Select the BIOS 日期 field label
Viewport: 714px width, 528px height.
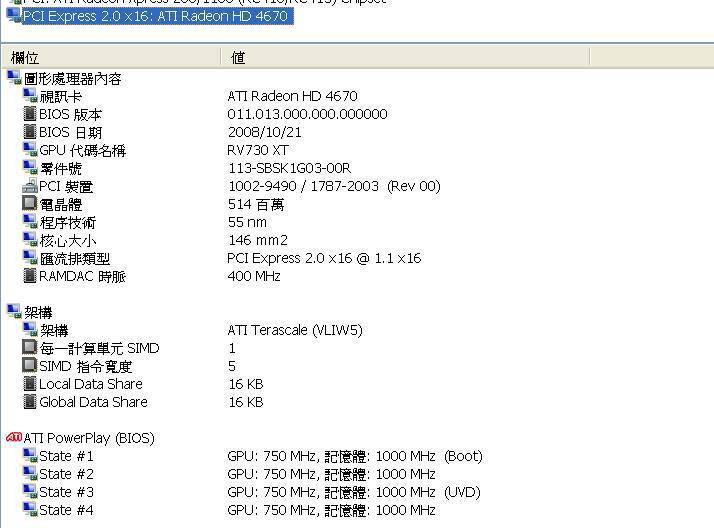click(x=70, y=132)
